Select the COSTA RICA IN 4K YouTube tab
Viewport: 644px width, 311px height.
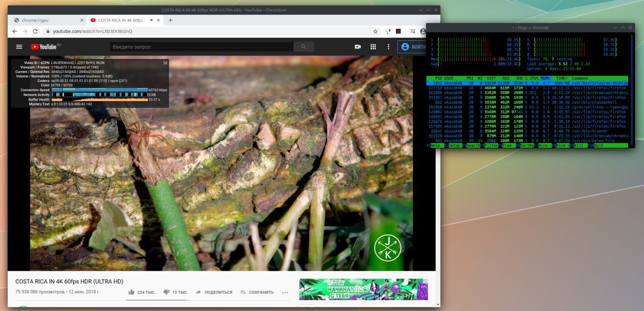125,20
